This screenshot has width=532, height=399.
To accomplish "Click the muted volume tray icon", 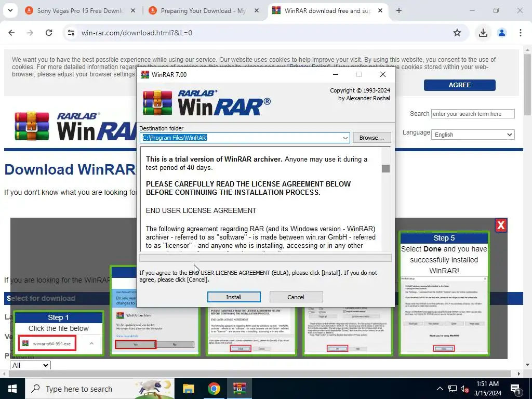I will (464, 389).
